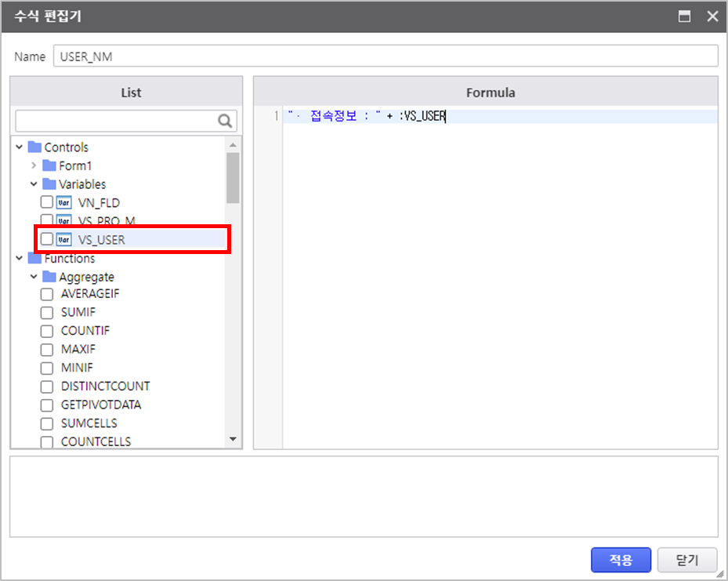
Task: Click the list scrollbar up arrow
Action: pyautogui.click(x=233, y=145)
